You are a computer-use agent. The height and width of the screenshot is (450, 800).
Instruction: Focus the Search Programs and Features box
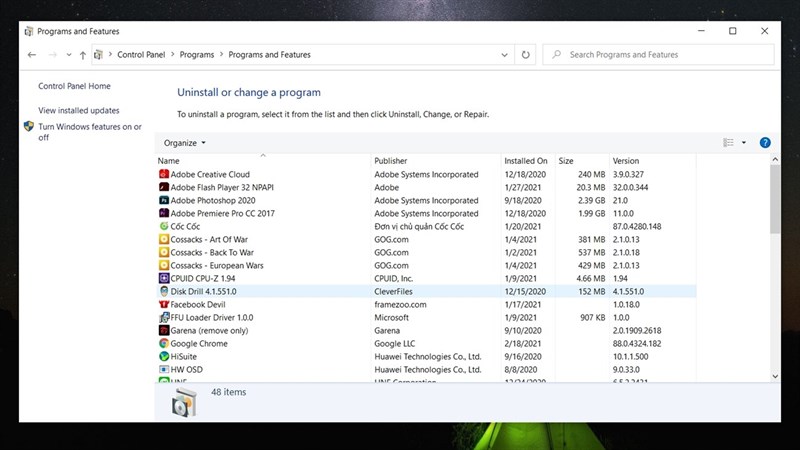[x=658, y=55]
